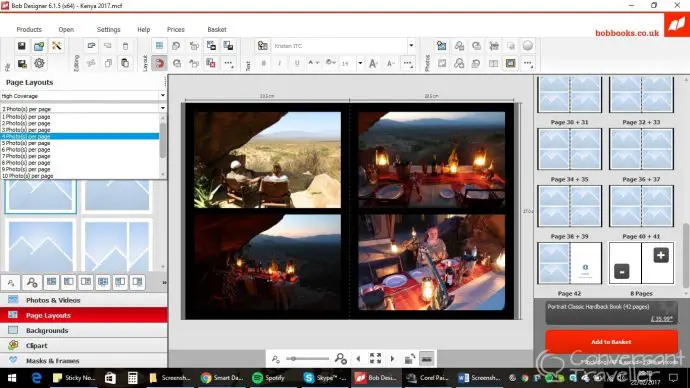Click the Save project icon
Image resolution: width=690 pixels, height=388 pixels.
click(x=22, y=46)
